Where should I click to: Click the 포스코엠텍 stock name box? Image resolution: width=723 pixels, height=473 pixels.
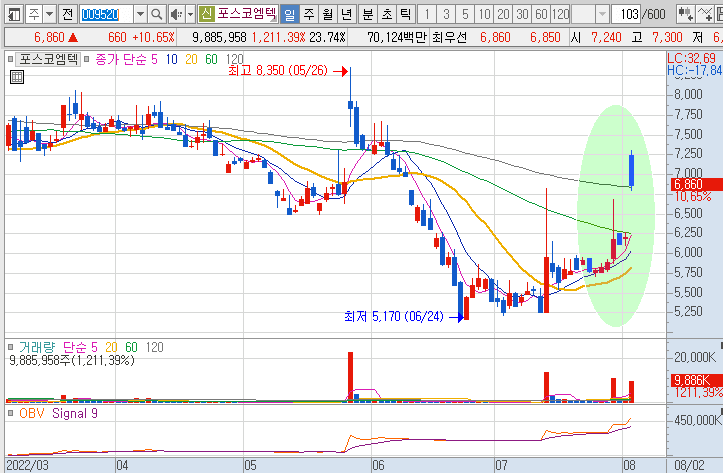point(247,14)
